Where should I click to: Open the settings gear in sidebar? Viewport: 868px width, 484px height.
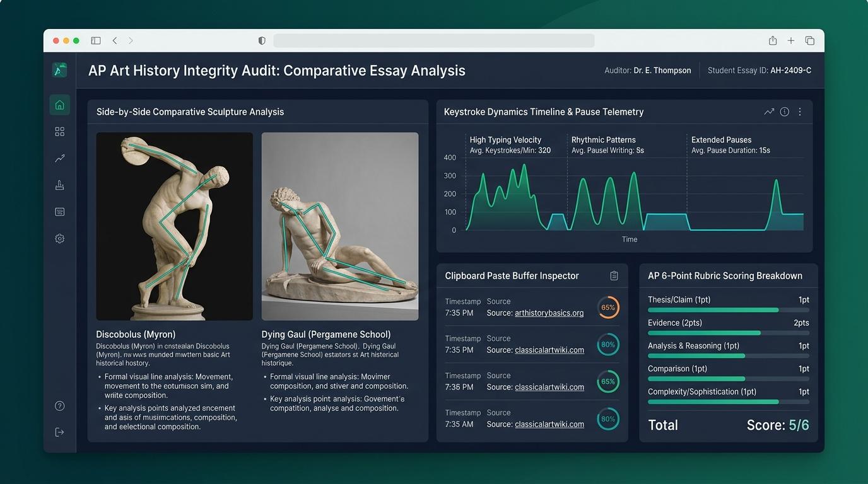click(x=60, y=239)
